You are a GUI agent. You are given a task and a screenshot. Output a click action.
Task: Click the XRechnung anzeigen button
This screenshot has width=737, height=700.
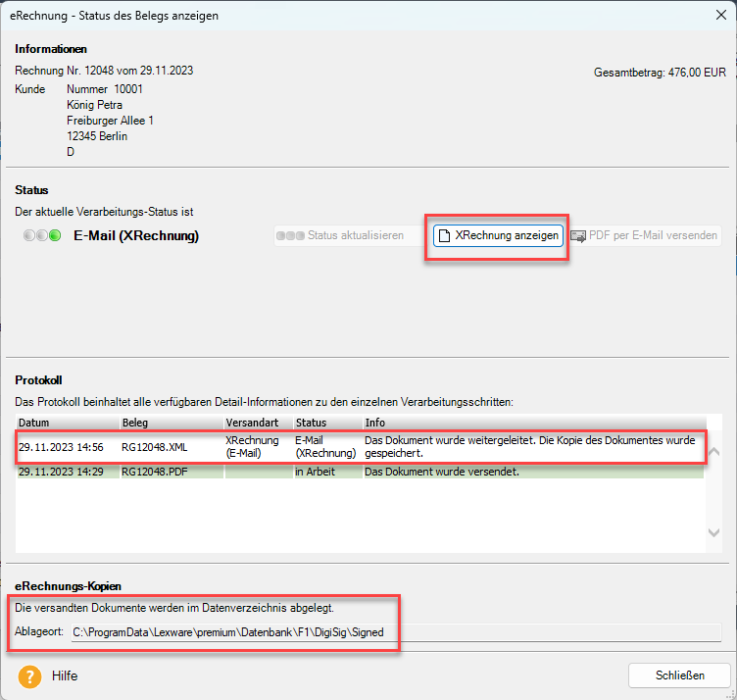click(x=498, y=235)
